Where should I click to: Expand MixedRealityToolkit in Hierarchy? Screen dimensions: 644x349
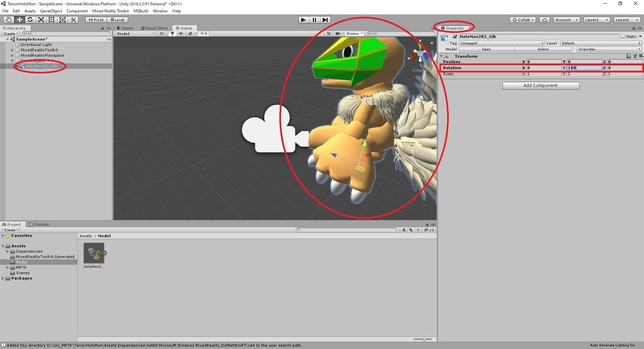(x=13, y=50)
